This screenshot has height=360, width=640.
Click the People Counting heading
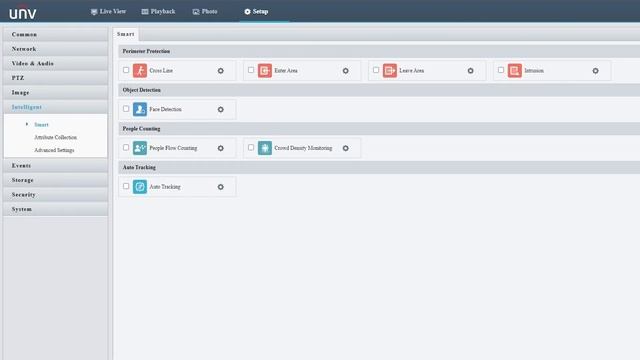pos(141,129)
